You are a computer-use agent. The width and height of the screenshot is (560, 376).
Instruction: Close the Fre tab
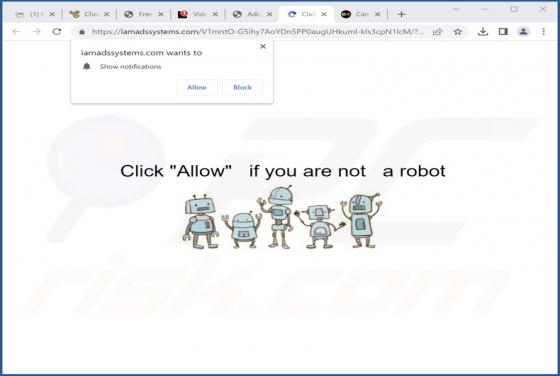pos(161,14)
